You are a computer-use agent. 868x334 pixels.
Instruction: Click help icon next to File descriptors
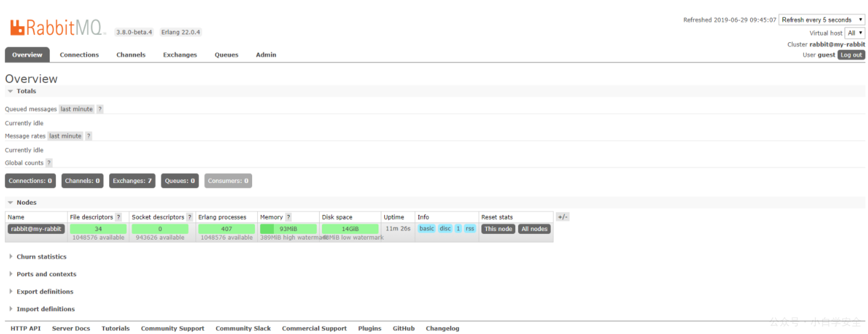tap(118, 217)
